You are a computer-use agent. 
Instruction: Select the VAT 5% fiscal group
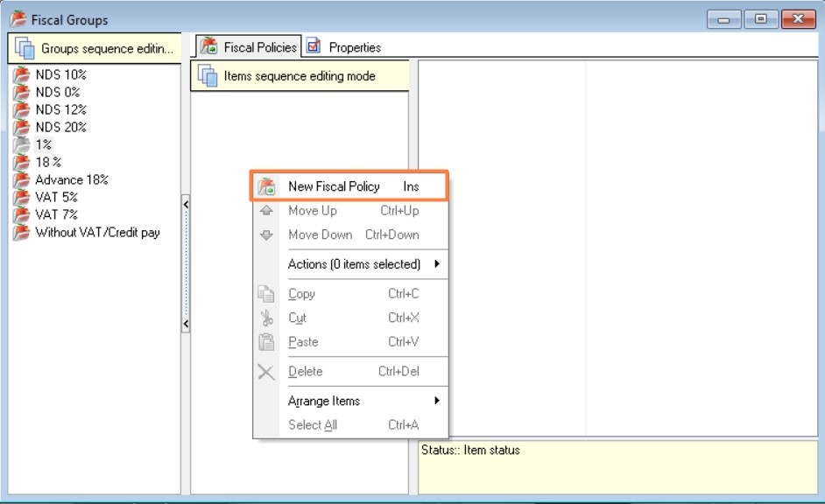point(56,197)
